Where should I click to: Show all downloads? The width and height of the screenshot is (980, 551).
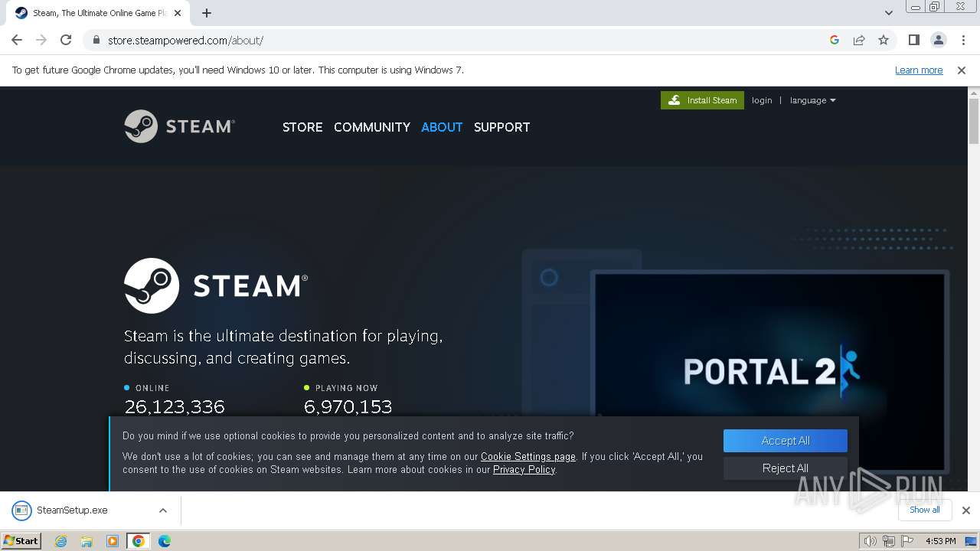925,510
